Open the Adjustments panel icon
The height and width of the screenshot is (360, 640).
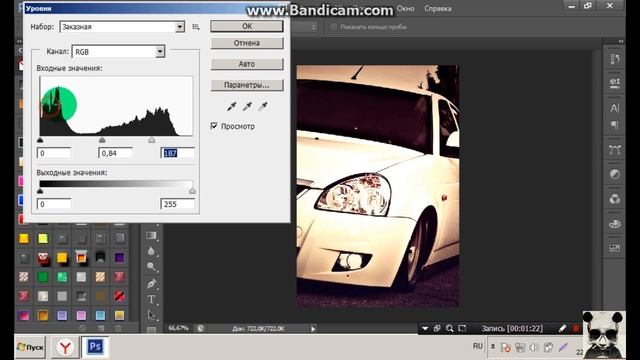coord(615,174)
